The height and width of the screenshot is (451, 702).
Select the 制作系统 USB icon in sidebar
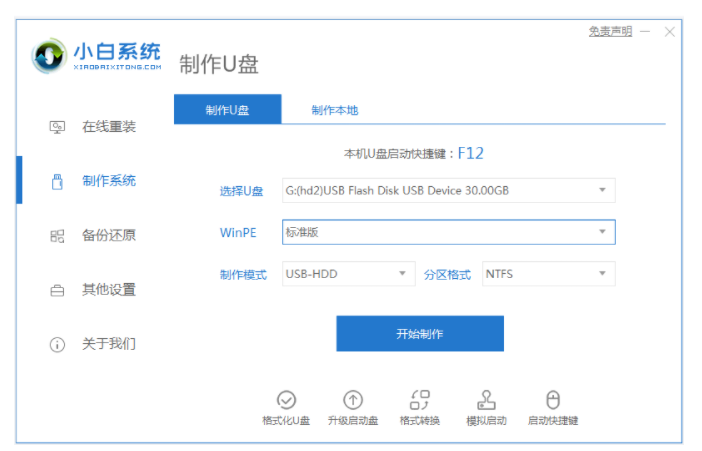coord(57,182)
